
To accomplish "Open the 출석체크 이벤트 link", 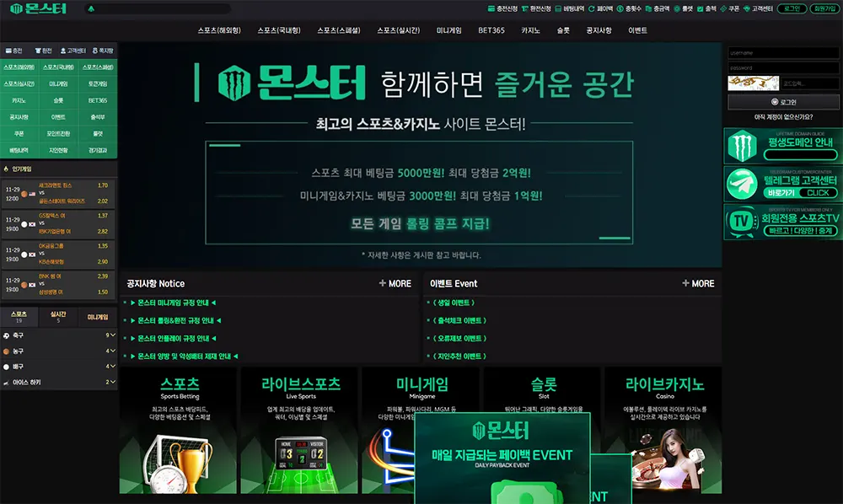I will tap(459, 321).
